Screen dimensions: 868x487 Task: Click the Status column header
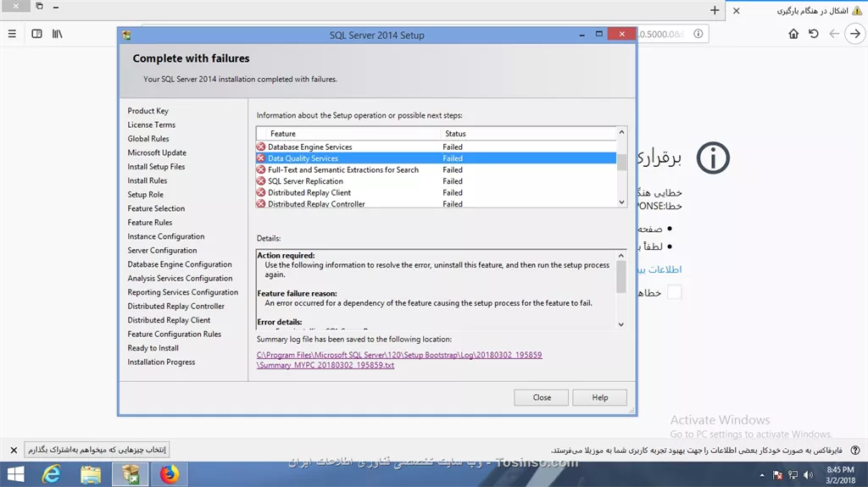528,133
